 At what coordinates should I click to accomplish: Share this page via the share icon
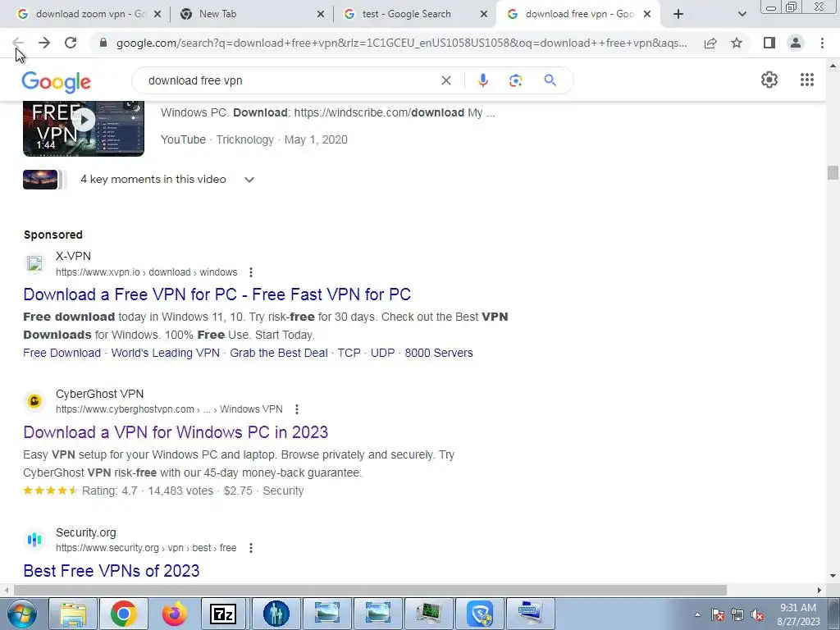click(710, 43)
